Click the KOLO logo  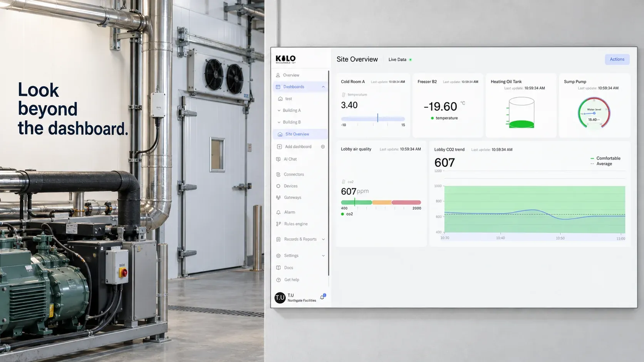coord(285,59)
